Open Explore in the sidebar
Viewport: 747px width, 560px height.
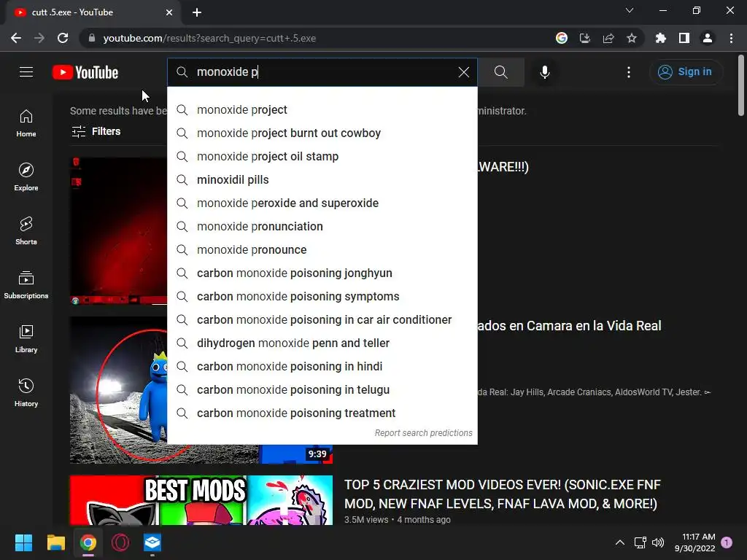pyautogui.click(x=26, y=176)
